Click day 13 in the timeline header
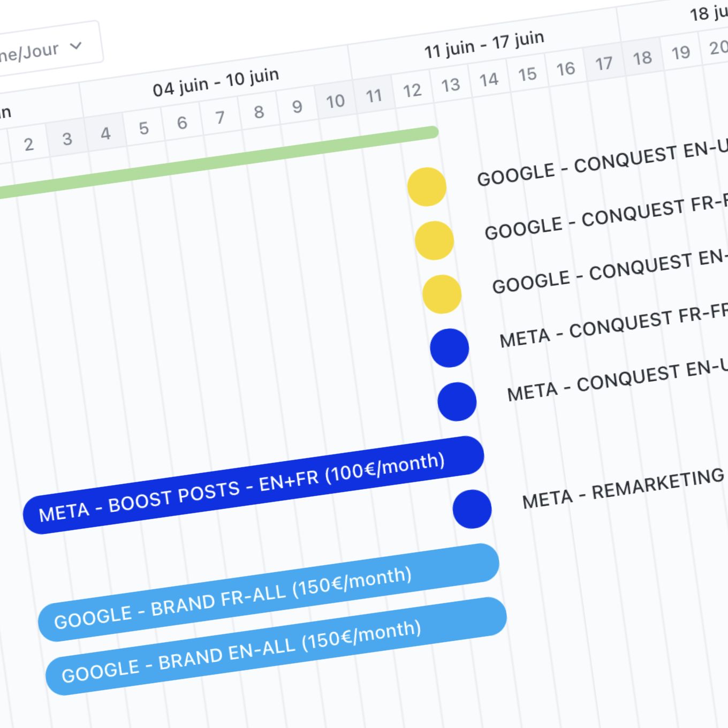 [450, 85]
